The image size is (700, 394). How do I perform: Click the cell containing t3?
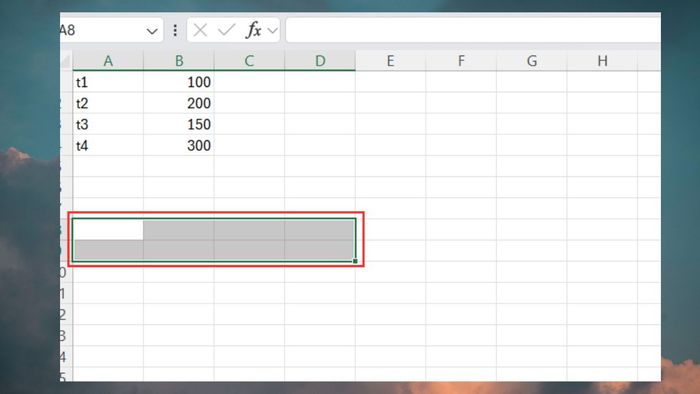[108, 124]
